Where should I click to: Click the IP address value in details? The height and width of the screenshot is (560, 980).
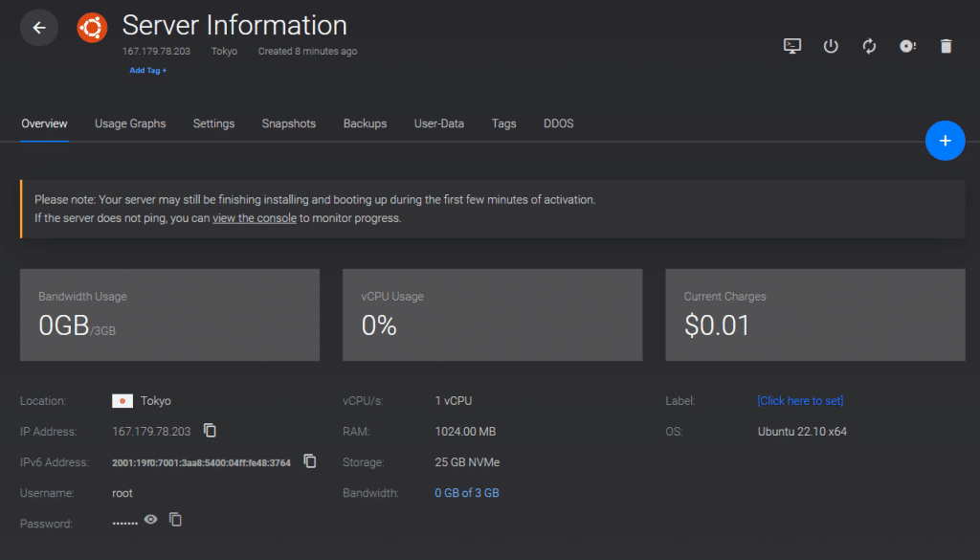[151, 432]
